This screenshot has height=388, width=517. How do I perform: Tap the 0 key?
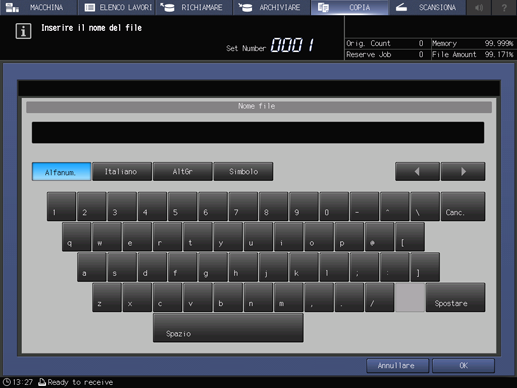[x=334, y=206]
